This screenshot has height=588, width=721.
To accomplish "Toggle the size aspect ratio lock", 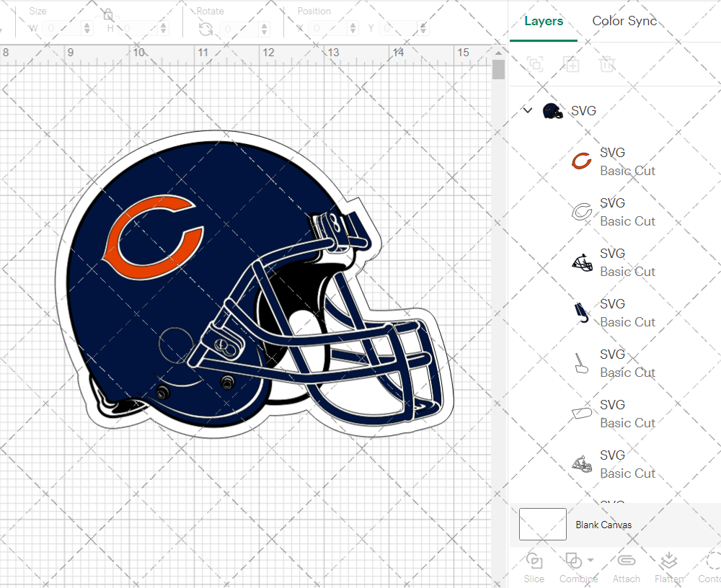I will pos(107,14).
